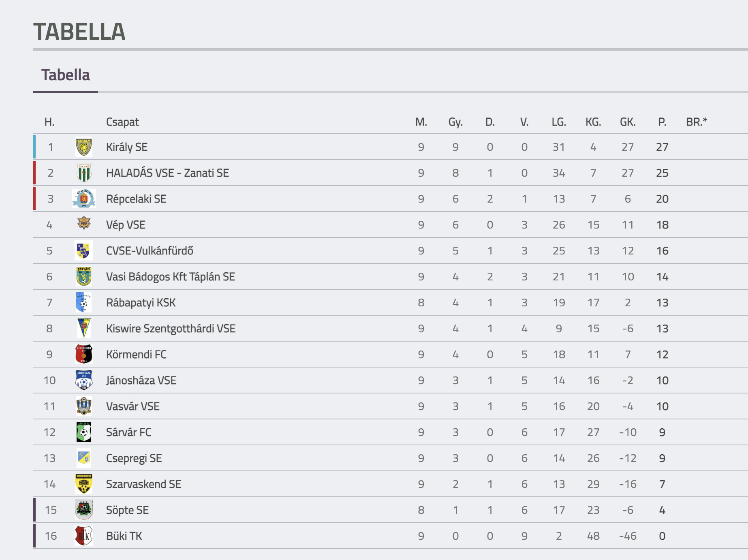Image resolution: width=748 pixels, height=560 pixels.
Task: Click the Jánosháza VSE blue crest
Action: click(x=84, y=380)
